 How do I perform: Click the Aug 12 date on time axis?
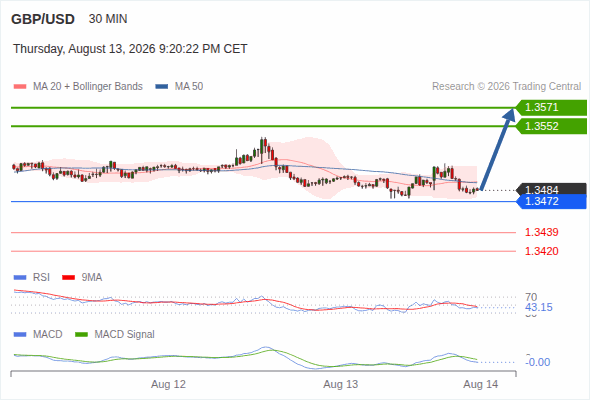click(168, 384)
